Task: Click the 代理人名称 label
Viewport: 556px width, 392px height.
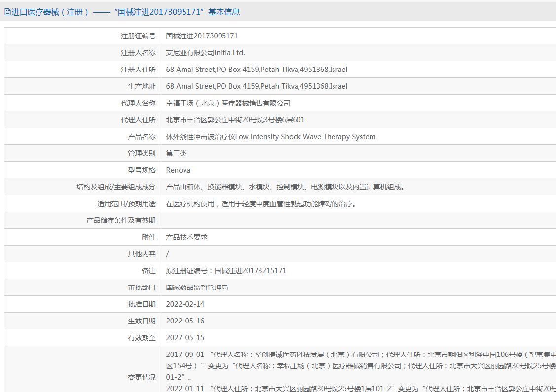Action: 138,103
